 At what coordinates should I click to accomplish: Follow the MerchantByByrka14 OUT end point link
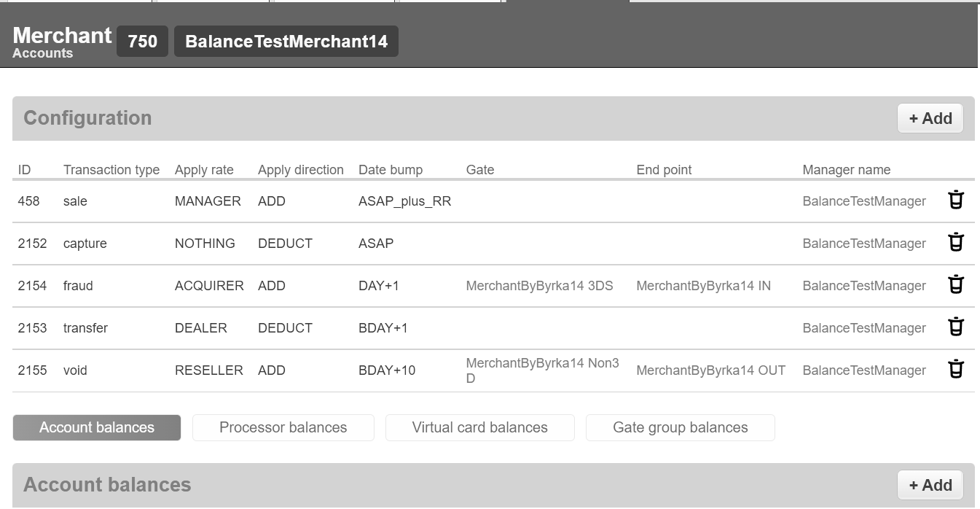710,370
